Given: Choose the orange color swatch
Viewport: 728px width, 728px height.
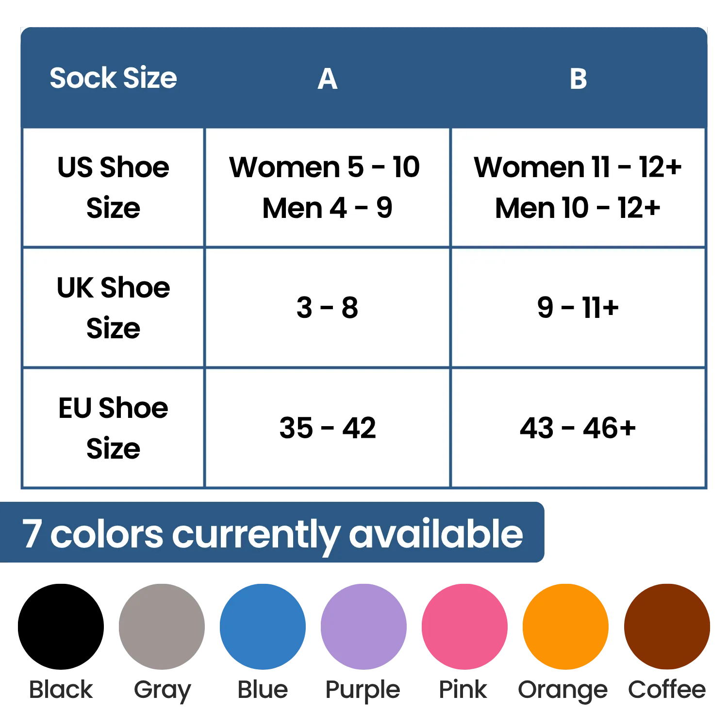Looking at the screenshot, I should 565,627.
